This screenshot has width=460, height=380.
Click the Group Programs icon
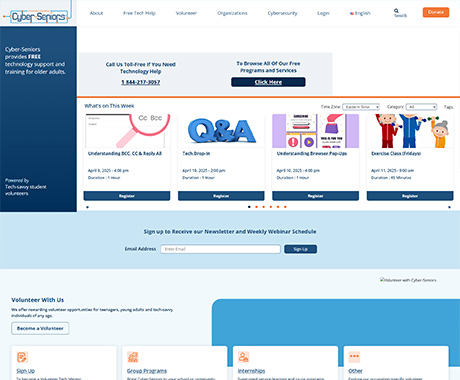[x=133, y=357]
